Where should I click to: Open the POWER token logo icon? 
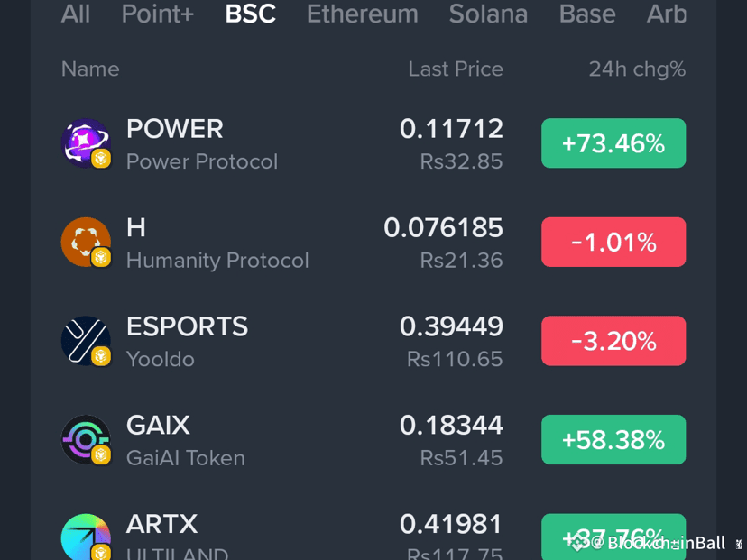tap(86, 142)
